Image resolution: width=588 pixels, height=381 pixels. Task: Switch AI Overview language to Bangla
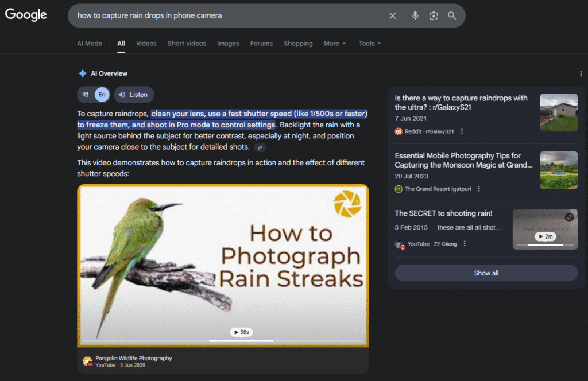[86, 95]
